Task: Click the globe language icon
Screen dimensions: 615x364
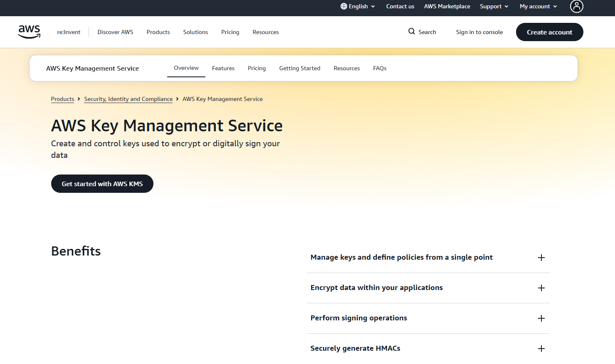Action: [x=343, y=6]
